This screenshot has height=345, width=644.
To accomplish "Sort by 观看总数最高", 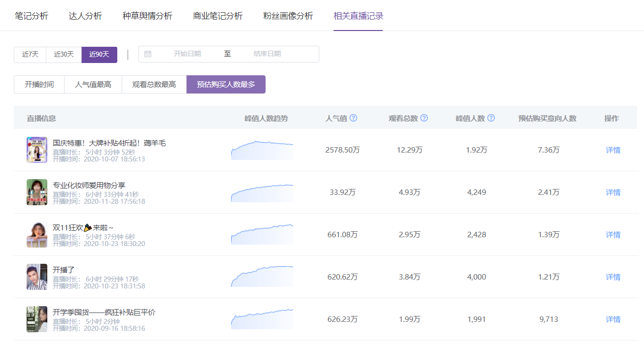I will (154, 85).
